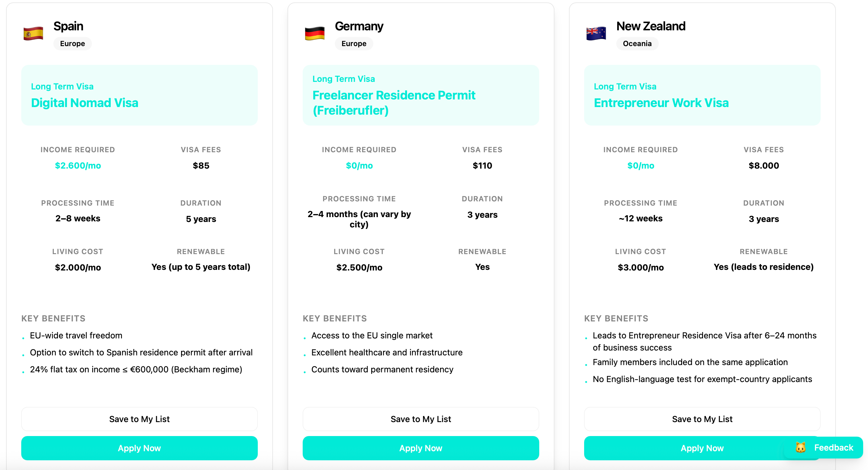
Task: Open the Feedback widget
Action: point(833,448)
